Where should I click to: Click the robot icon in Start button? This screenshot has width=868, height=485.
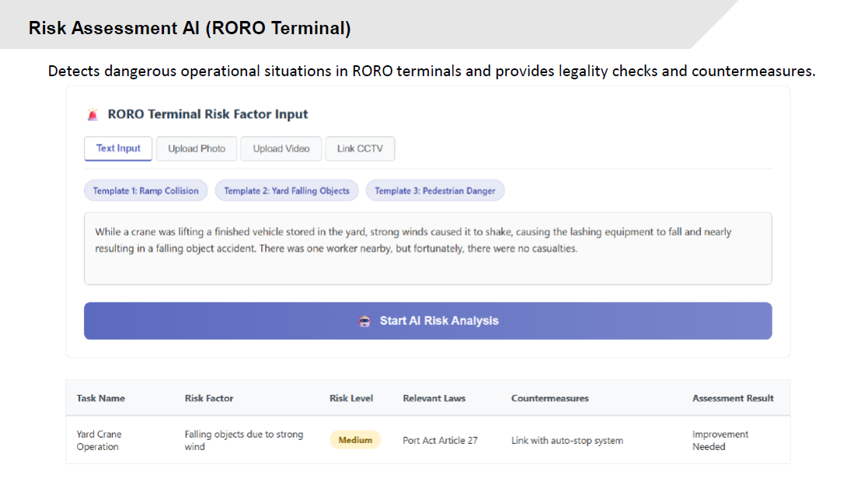tap(364, 321)
